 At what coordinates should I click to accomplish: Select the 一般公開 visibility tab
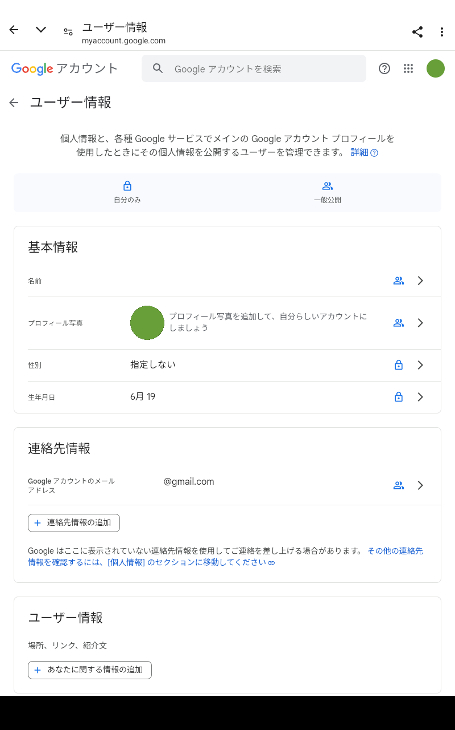coord(327,192)
